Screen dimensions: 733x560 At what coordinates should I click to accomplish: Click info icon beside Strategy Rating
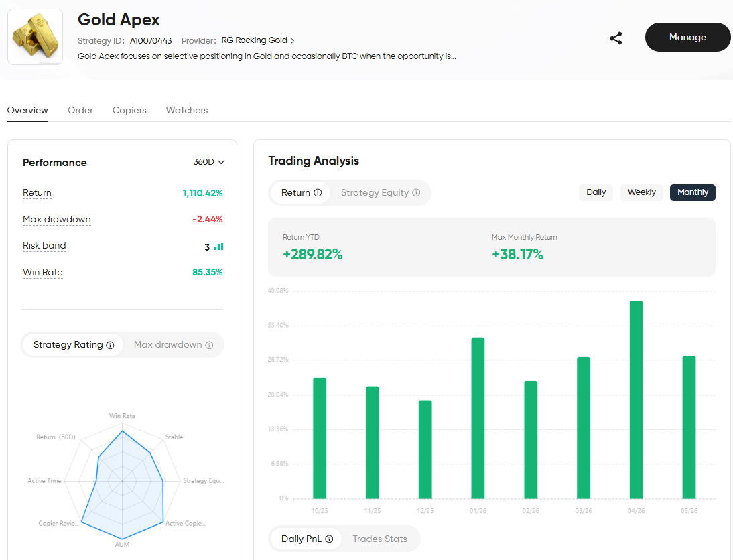(x=111, y=345)
